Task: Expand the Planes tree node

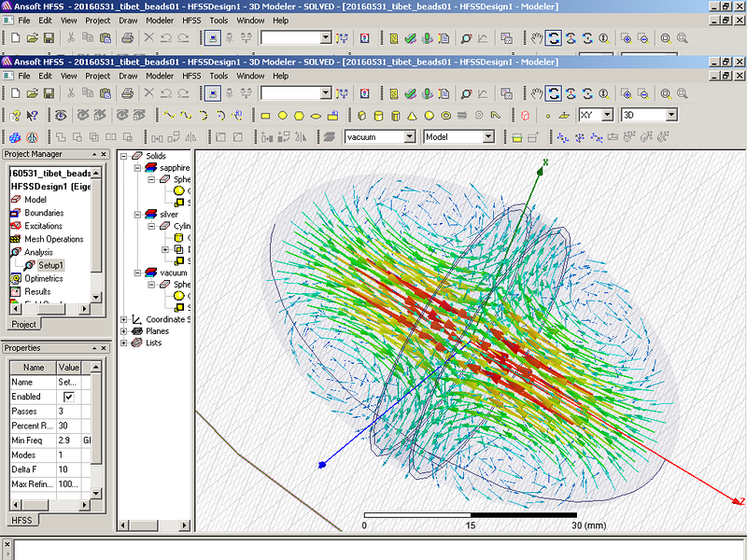Action: pyautogui.click(x=124, y=331)
